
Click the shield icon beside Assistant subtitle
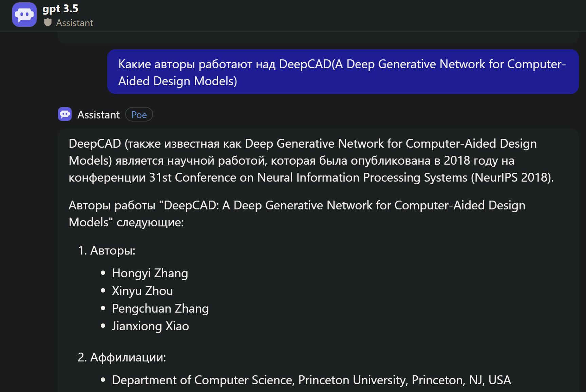point(48,22)
